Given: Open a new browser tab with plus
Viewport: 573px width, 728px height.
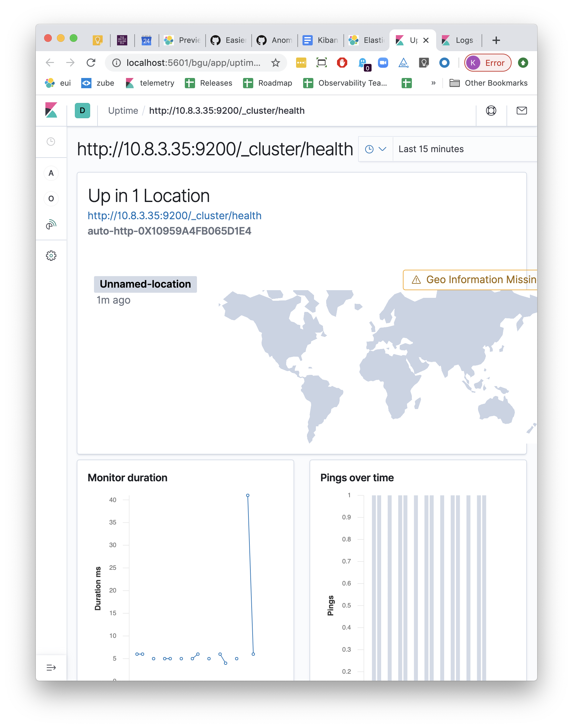Looking at the screenshot, I should point(496,40).
